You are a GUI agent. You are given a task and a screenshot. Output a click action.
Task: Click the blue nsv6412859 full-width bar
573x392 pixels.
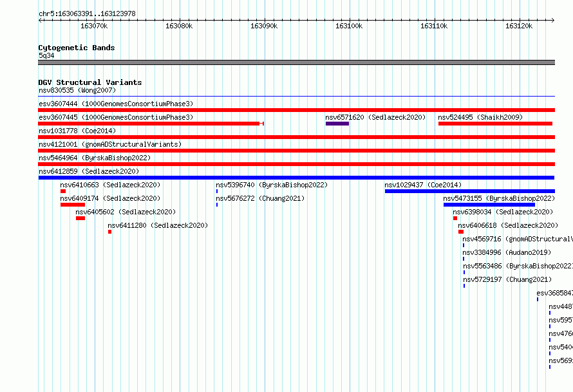pos(296,178)
